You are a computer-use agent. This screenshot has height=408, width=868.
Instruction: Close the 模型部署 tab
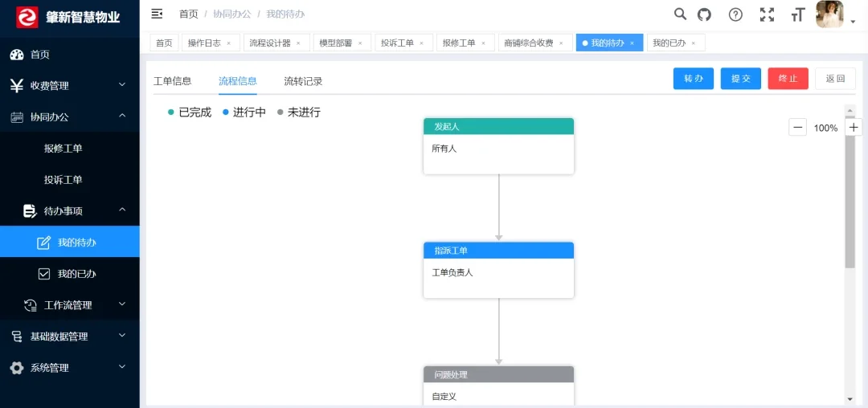point(360,43)
